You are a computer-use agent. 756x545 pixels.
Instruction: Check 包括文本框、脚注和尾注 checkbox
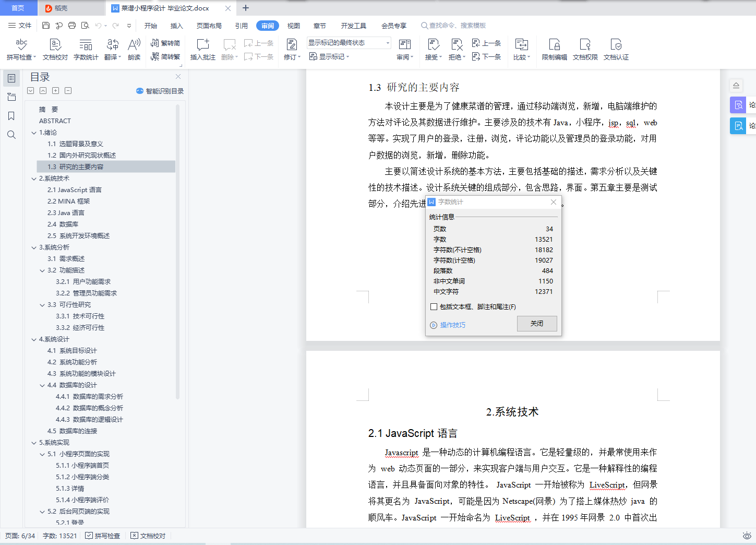coord(434,307)
